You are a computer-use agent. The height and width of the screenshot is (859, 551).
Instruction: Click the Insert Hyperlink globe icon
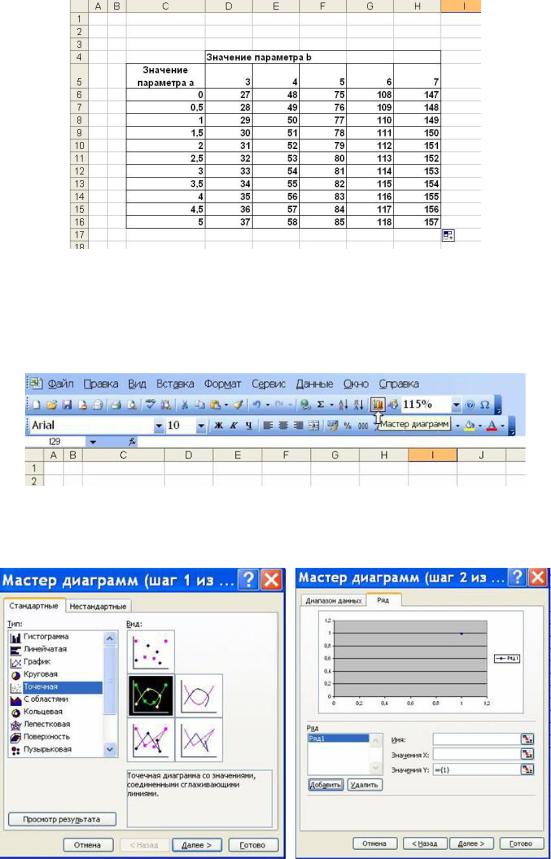(306, 405)
